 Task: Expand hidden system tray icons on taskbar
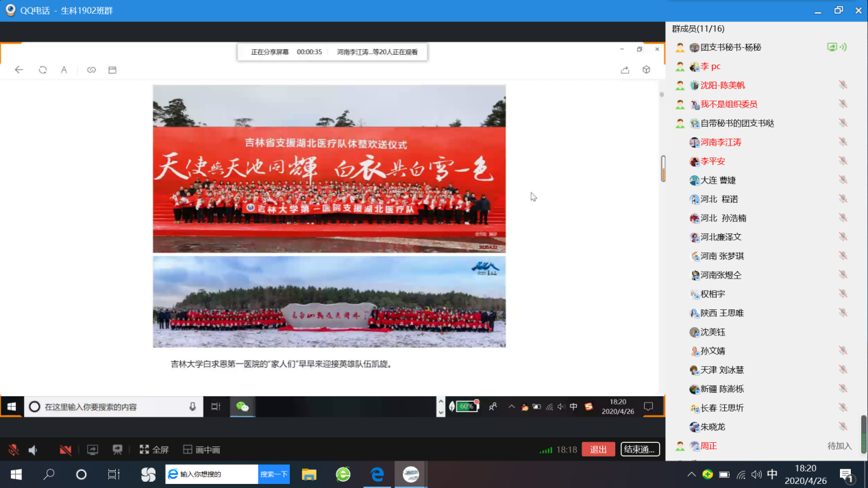point(691,474)
